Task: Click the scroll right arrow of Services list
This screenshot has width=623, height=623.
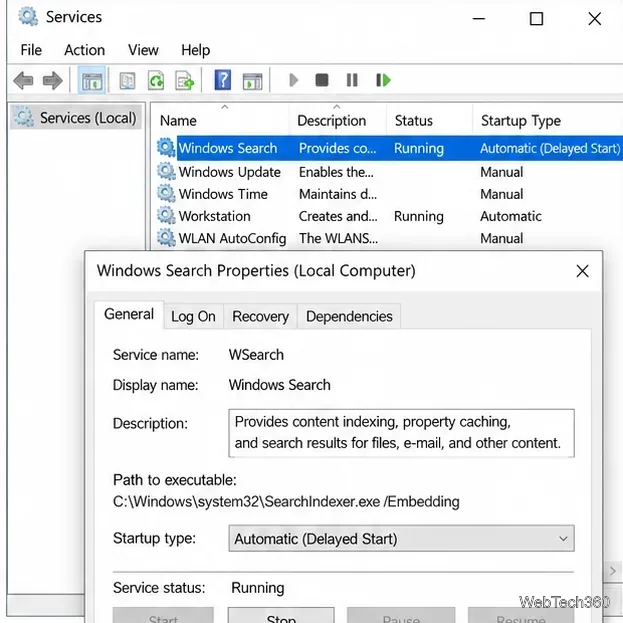Action: click(613, 571)
